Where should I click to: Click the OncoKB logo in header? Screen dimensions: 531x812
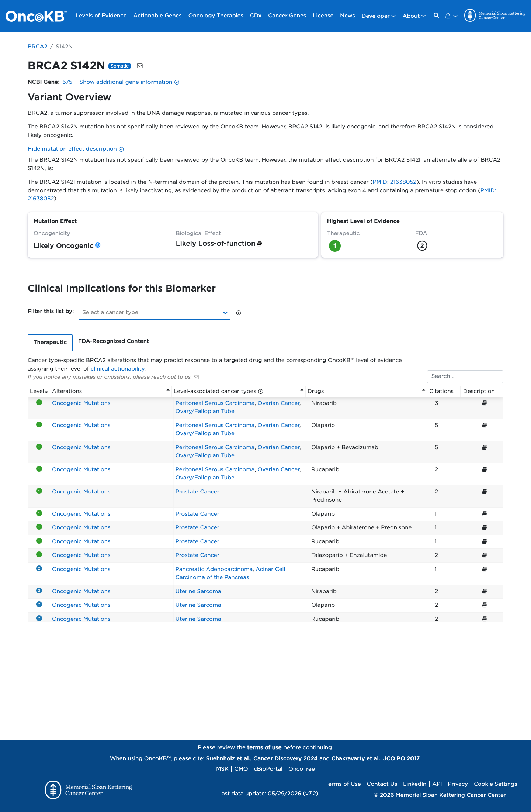tap(36, 16)
